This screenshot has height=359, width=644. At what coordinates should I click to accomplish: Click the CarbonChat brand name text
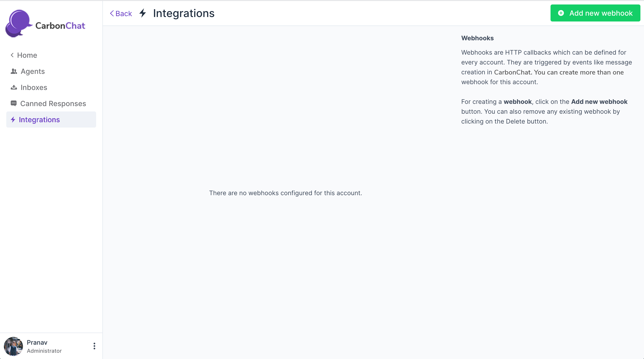[x=60, y=26]
